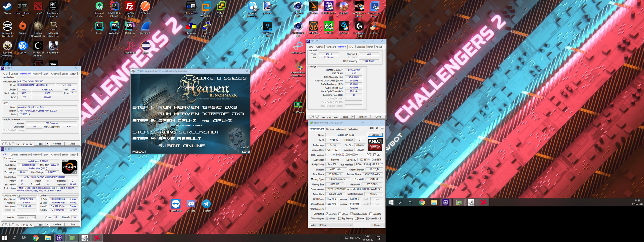This screenshot has width=644, height=242.
Task: Open IntelliJ IDEA Ultimate shortcut
Action: [114, 9]
